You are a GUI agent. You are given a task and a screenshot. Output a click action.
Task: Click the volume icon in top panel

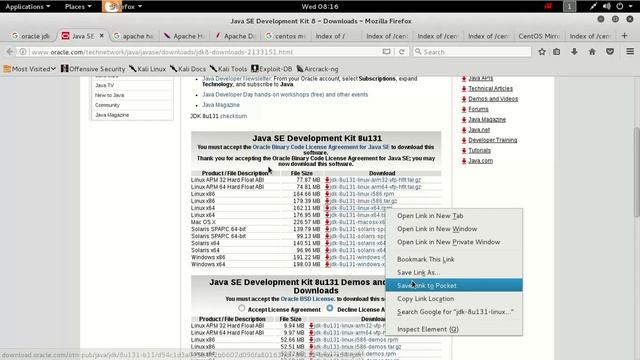click(607, 6)
